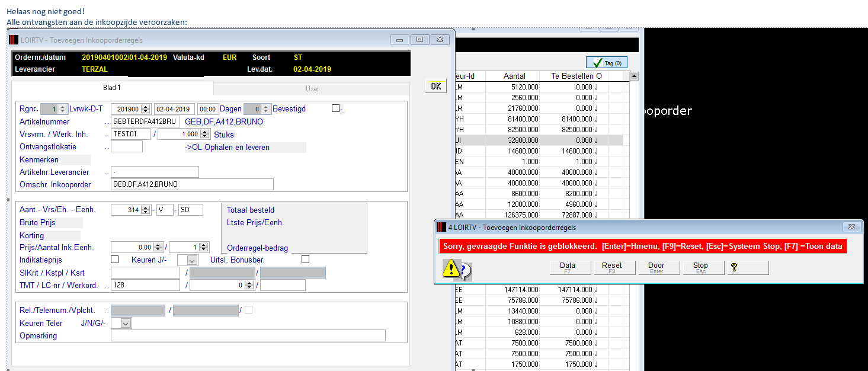The image size is (868, 371).
Task: Toggle the Bevestigd checkbox
Action: (336, 108)
